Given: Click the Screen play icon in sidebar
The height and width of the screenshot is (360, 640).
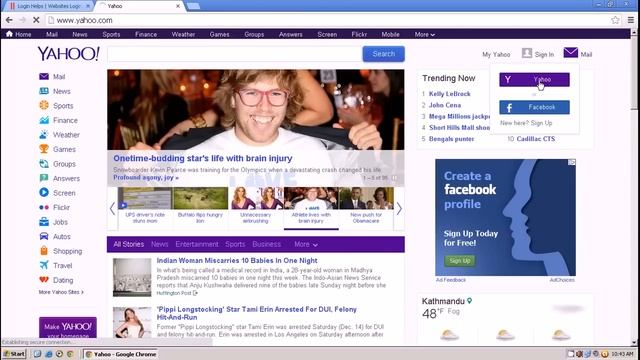Looking at the screenshot, I should coord(44,192).
